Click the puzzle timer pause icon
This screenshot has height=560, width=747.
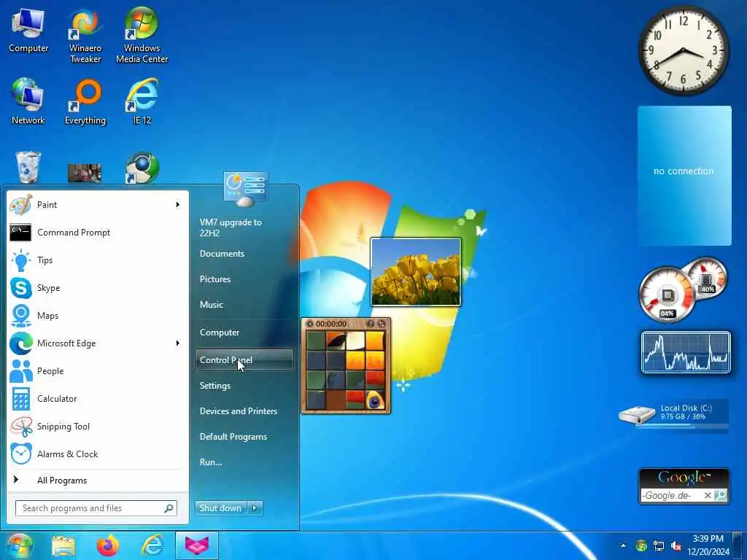309,324
